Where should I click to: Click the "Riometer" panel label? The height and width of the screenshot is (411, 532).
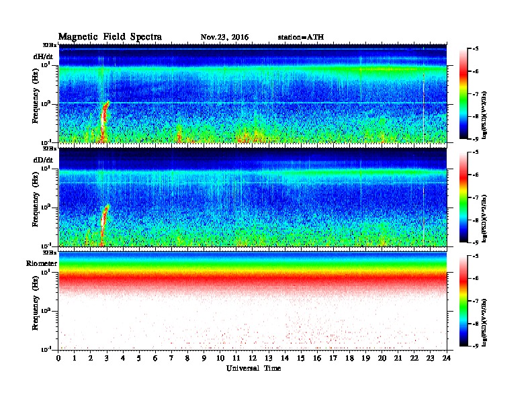(x=42, y=263)
